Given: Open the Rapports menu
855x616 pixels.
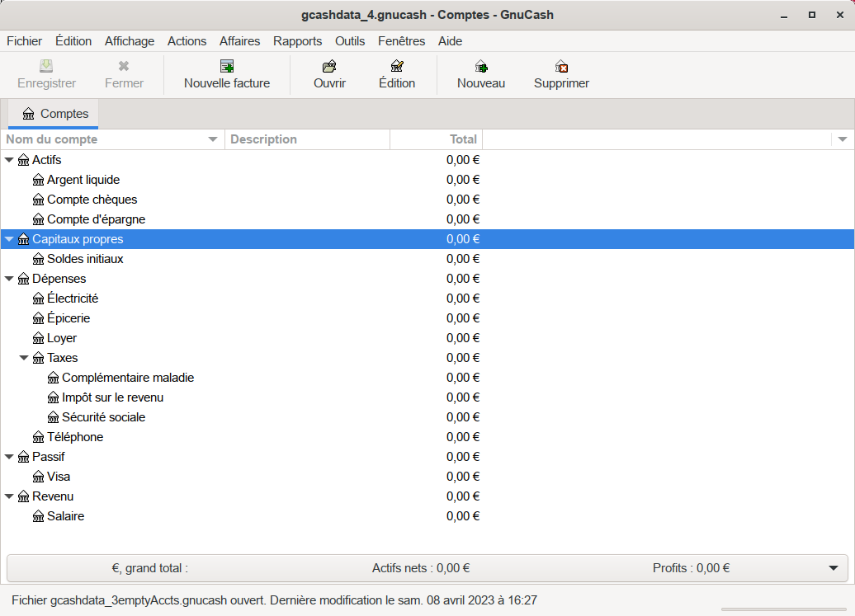Looking at the screenshot, I should pos(297,41).
